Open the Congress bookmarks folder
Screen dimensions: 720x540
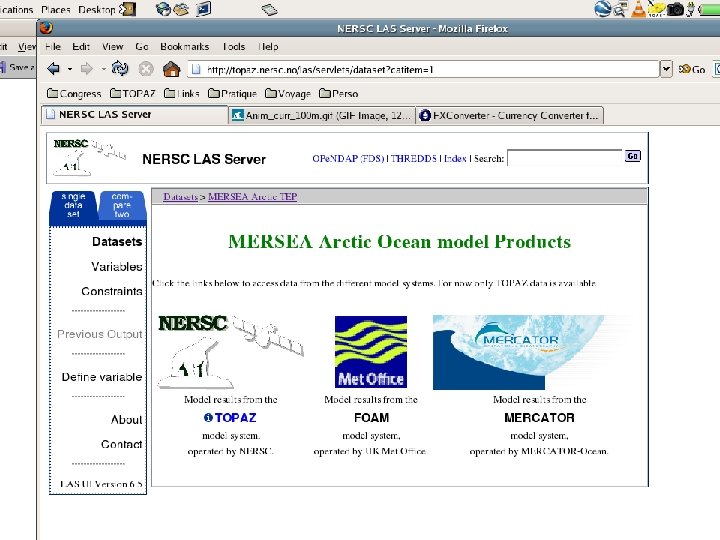(x=74, y=94)
